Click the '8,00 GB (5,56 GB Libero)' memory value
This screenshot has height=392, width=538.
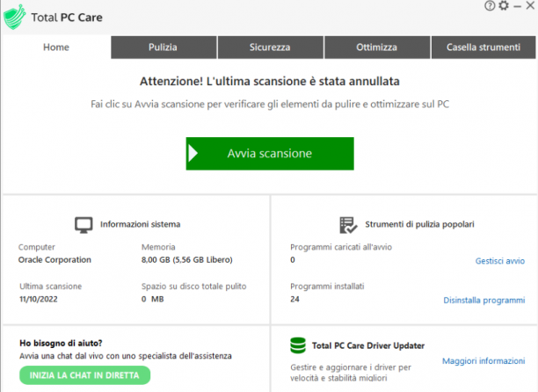pos(187,260)
